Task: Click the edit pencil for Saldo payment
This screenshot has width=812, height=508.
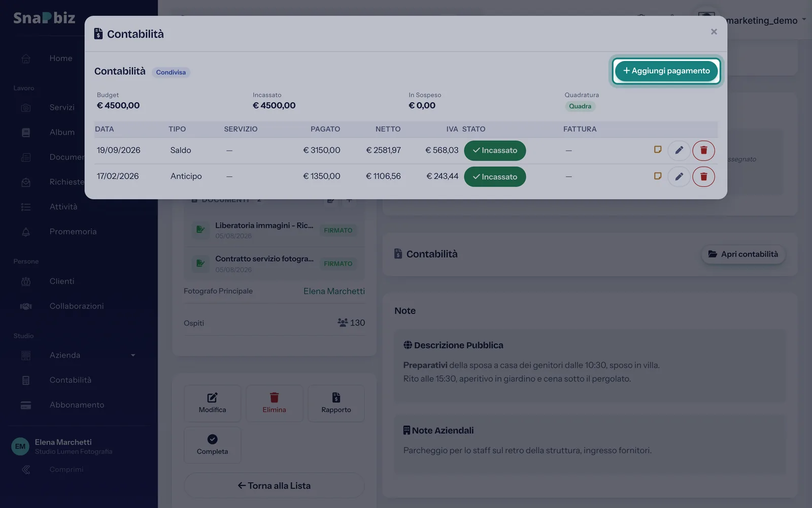Action: pos(679,150)
